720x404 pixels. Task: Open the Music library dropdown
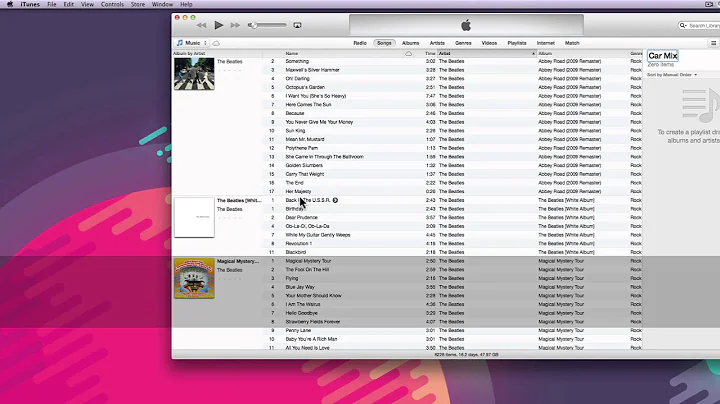(192, 43)
